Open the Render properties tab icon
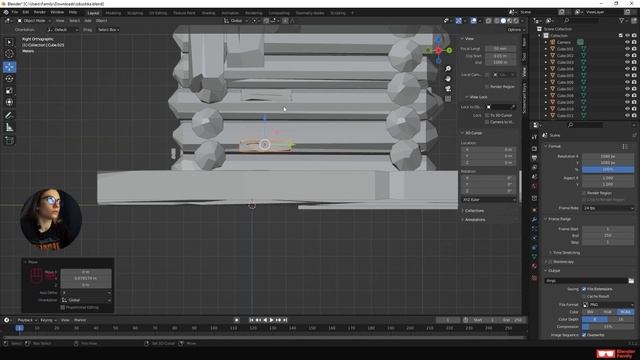This screenshot has height=360, width=640. click(x=534, y=148)
